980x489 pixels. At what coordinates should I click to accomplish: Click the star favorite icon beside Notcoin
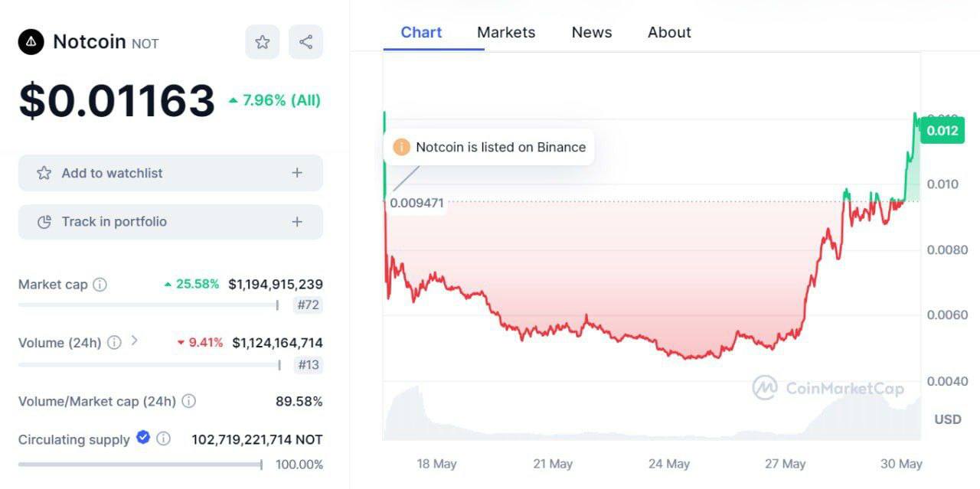[x=263, y=42]
